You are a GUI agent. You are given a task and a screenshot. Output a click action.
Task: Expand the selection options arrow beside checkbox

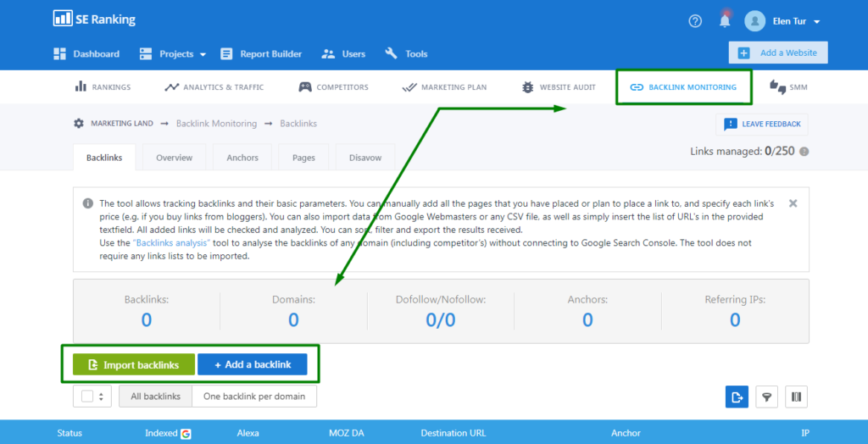point(102,396)
